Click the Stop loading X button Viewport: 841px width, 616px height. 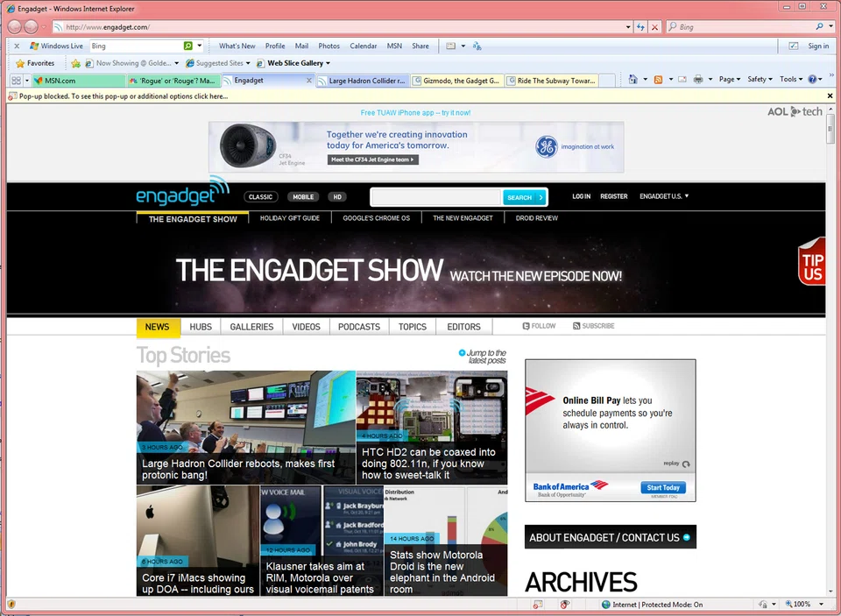tap(654, 27)
